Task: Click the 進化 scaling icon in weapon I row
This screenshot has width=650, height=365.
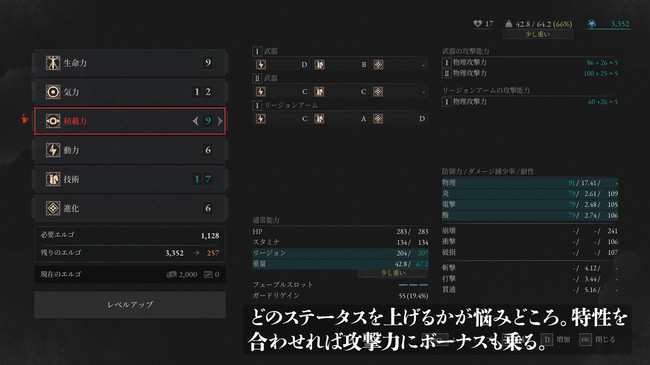Action: [x=378, y=65]
